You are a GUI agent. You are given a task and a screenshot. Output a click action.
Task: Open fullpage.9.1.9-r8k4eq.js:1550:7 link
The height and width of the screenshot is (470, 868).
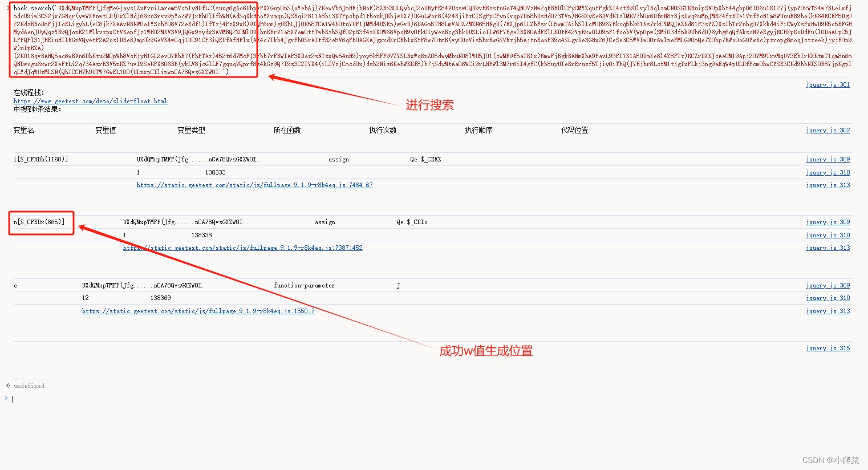pyautogui.click(x=198, y=311)
